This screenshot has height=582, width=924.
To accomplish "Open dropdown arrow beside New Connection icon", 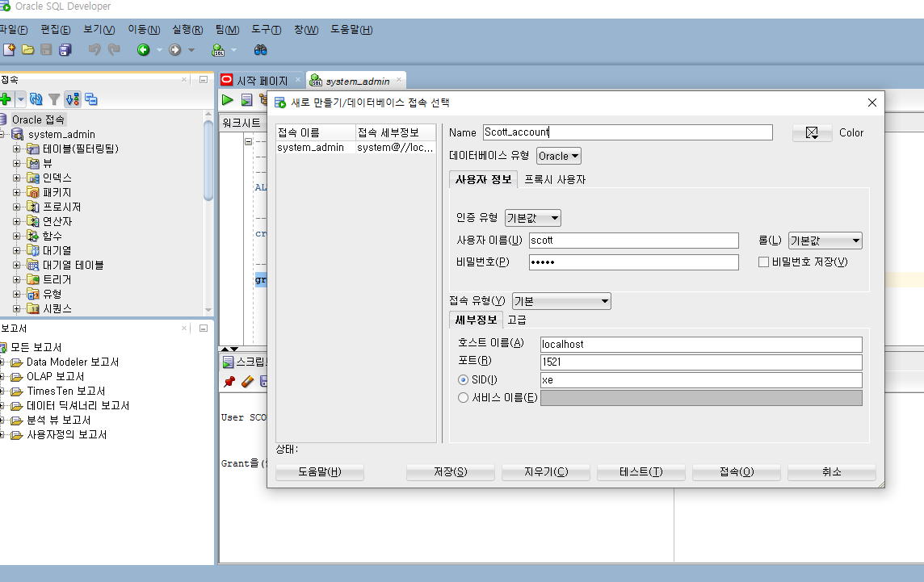I will 21,99.
